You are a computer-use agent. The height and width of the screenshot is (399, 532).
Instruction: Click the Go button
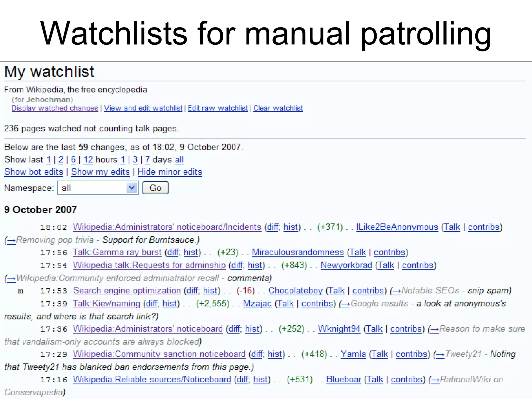coord(155,188)
